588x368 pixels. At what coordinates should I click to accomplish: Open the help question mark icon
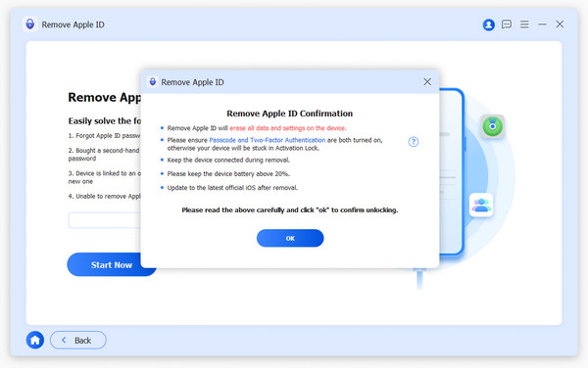click(x=414, y=142)
